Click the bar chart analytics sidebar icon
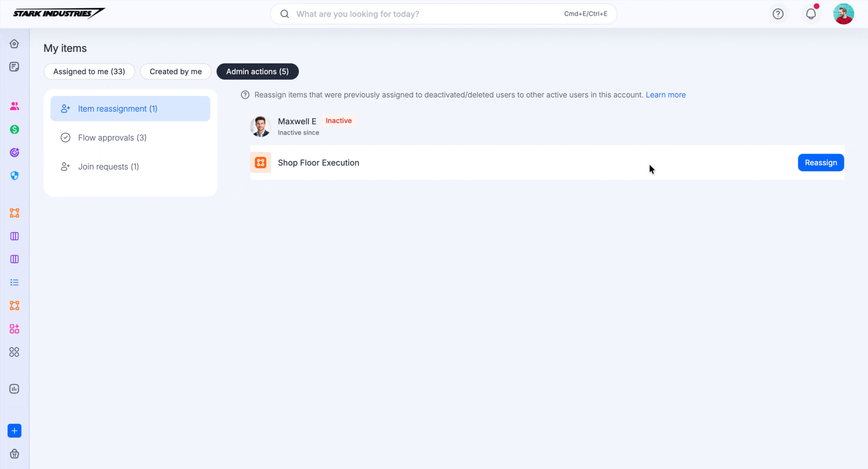 (14, 389)
